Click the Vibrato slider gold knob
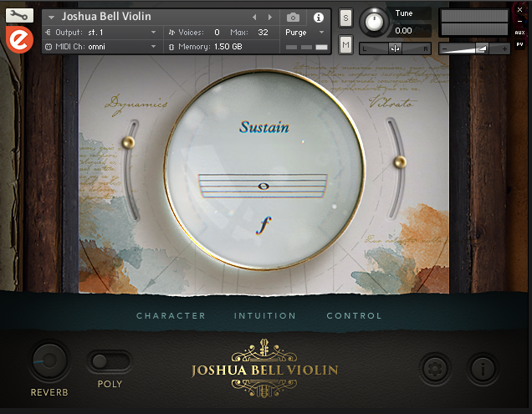Viewport: 532px width, 414px height. (400, 162)
